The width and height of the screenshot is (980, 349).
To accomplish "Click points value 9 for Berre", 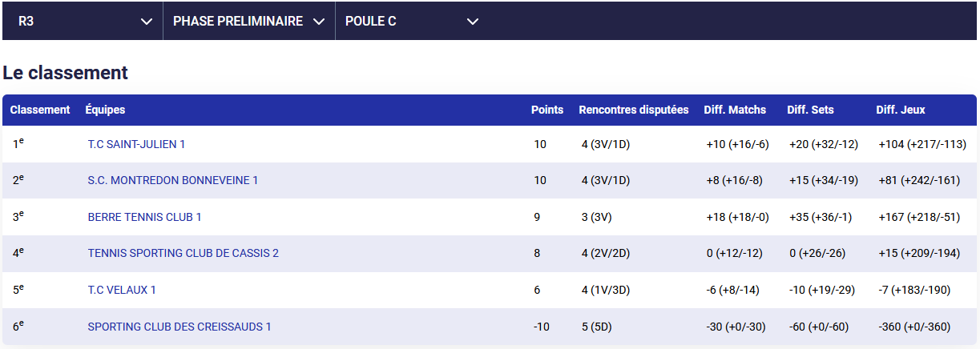I will pos(537,217).
